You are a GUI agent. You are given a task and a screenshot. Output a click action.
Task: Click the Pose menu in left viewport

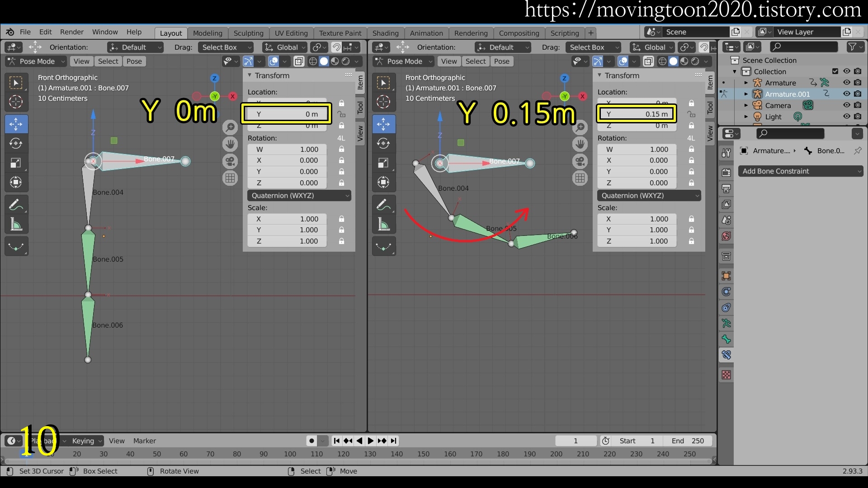coord(134,61)
